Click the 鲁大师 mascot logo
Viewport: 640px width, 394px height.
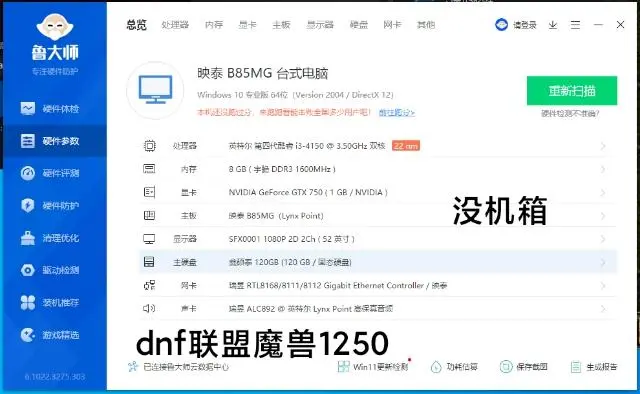point(55,27)
